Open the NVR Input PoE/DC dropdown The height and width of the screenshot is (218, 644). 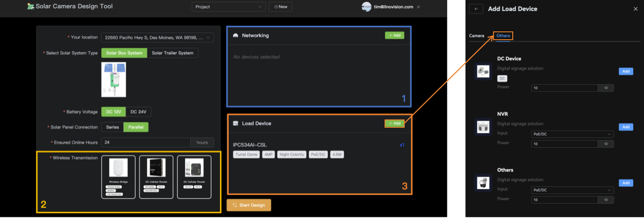click(x=572, y=134)
